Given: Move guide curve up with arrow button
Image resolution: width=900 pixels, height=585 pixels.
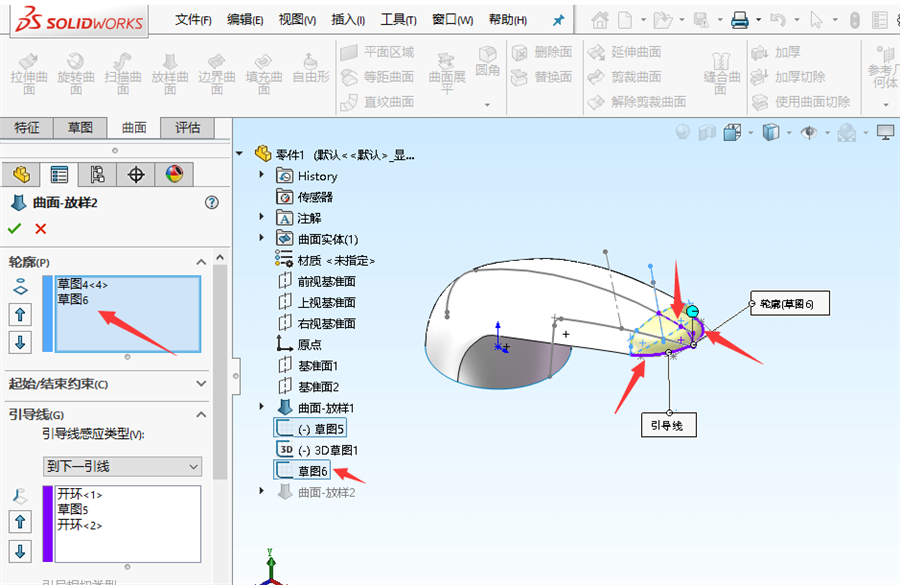Looking at the screenshot, I should point(20,521).
